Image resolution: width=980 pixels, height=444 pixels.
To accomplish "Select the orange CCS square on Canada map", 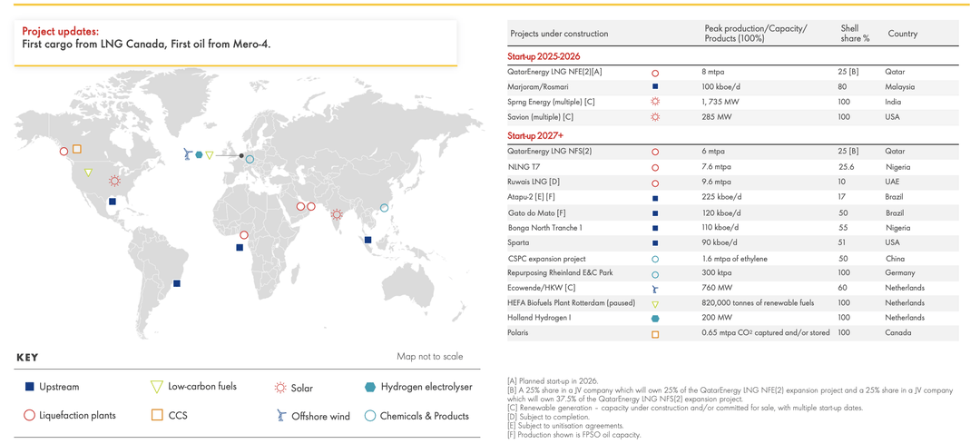I will click(77, 149).
